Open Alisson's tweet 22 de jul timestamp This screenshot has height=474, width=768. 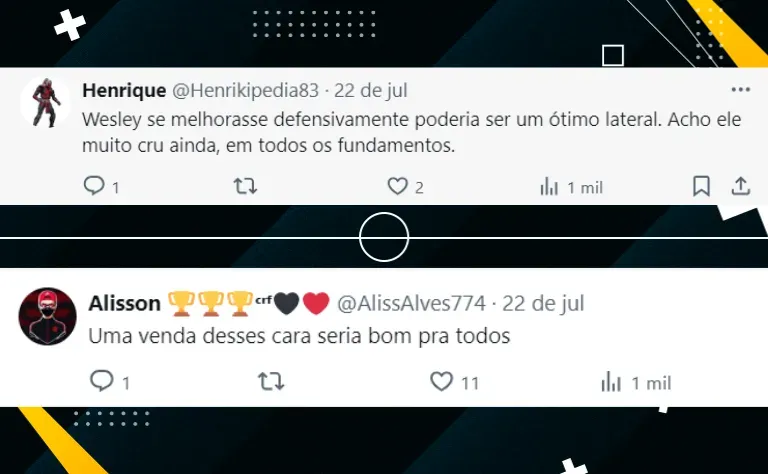click(x=543, y=304)
